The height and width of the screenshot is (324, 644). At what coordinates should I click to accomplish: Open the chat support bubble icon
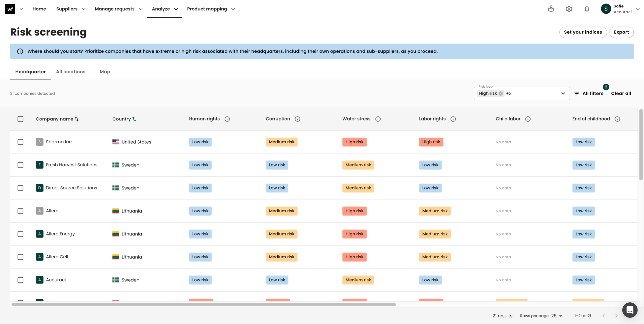coord(630,310)
